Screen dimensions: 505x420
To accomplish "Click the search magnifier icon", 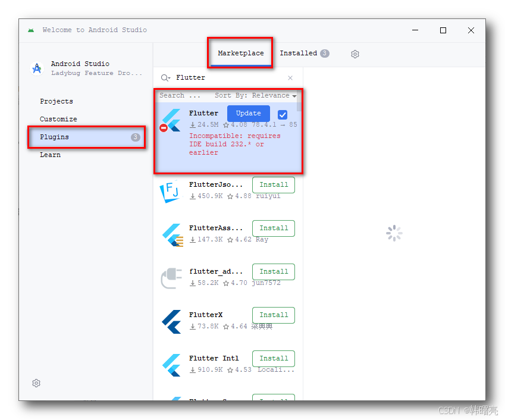I will coord(165,77).
